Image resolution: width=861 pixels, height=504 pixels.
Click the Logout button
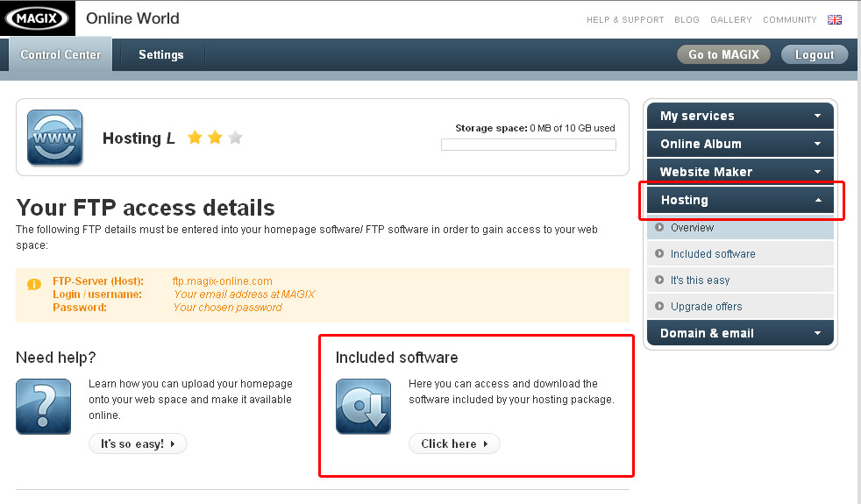point(815,54)
